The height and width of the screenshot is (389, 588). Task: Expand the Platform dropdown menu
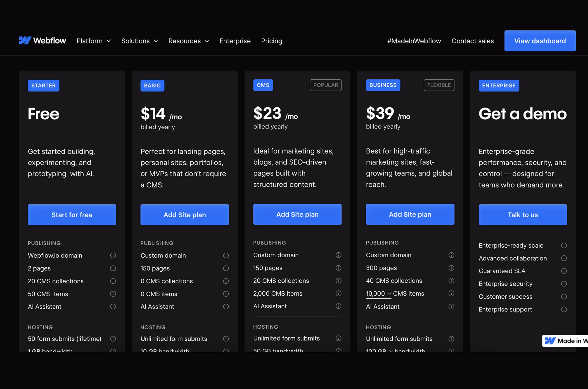click(94, 41)
